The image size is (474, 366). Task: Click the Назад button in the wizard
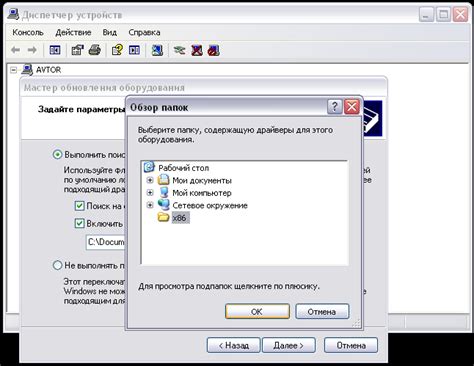233,345
